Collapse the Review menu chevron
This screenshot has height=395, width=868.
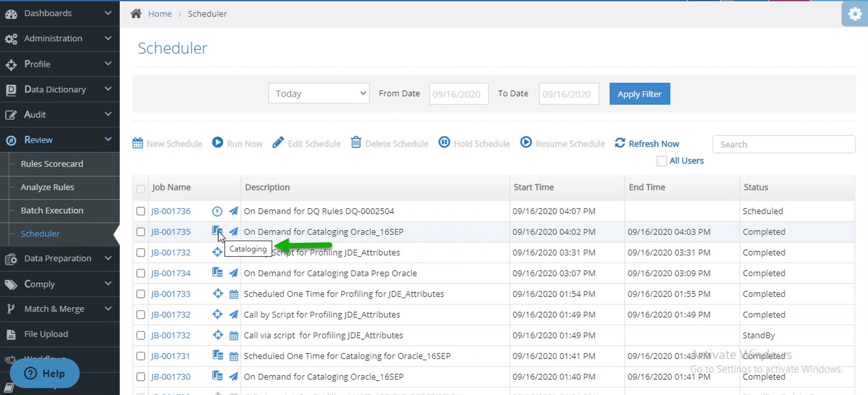108,139
